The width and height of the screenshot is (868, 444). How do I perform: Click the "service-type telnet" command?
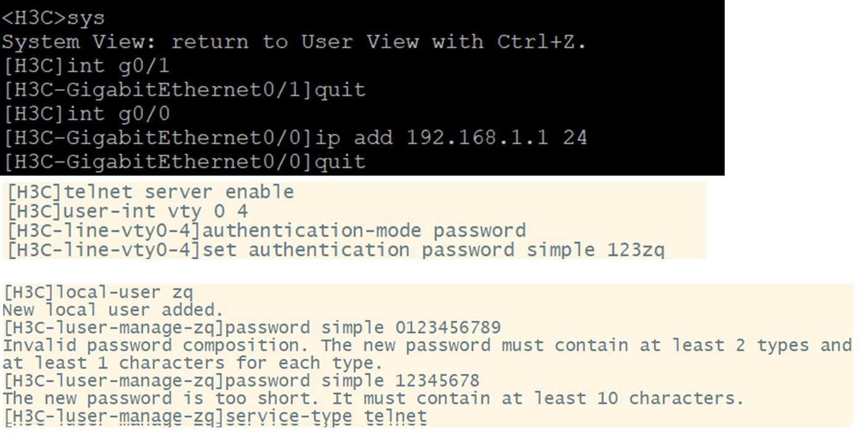(x=326, y=416)
